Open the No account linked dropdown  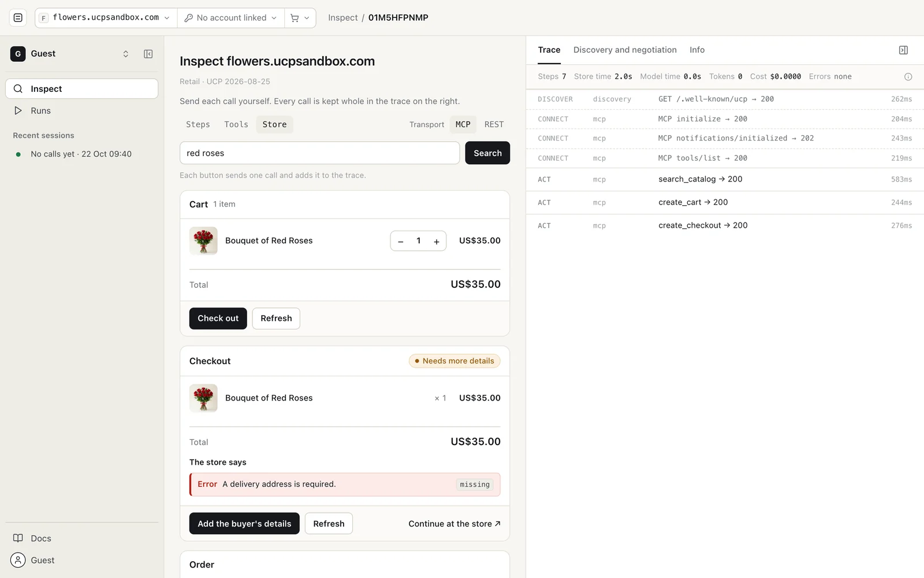231,18
